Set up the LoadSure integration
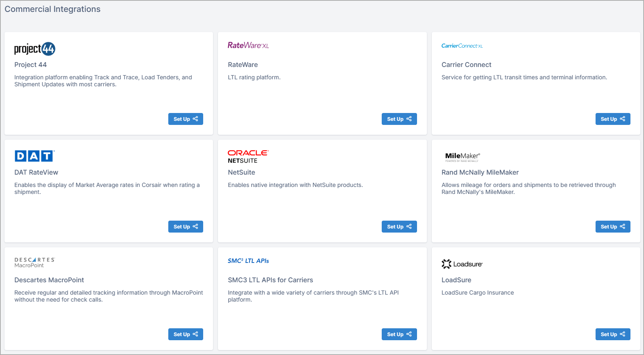The width and height of the screenshot is (644, 355). pos(613,334)
